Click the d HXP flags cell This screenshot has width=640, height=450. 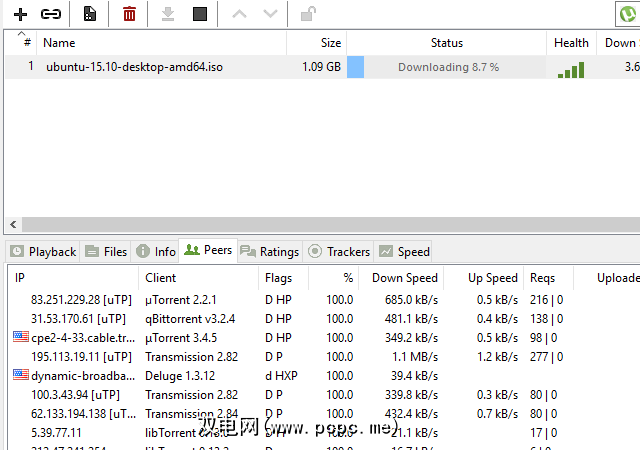281,376
